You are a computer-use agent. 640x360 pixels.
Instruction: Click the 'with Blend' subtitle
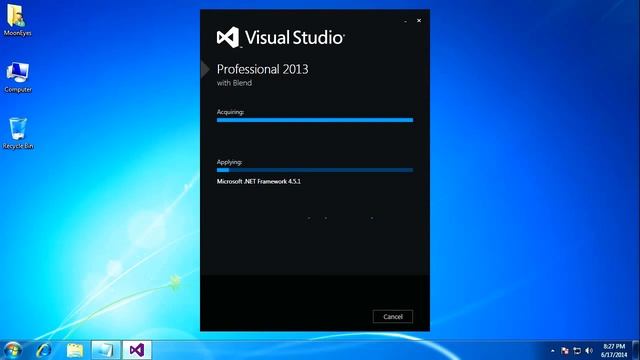click(234, 83)
